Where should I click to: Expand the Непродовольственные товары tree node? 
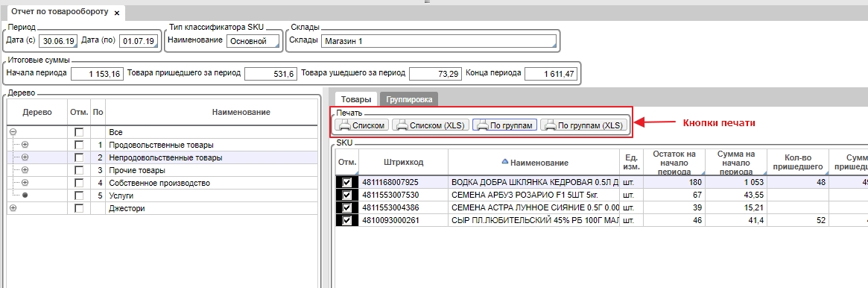(x=25, y=157)
